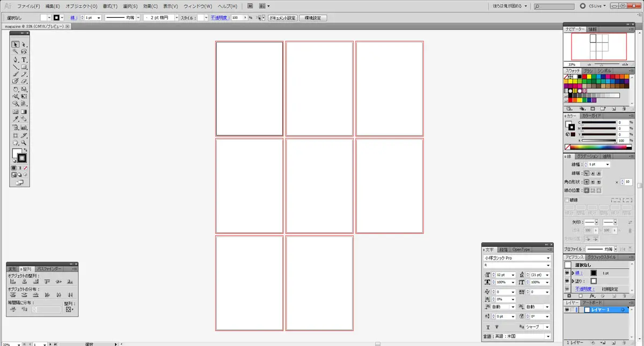Click the Paintbrush tool
The width and height of the screenshot is (644, 346).
[x=16, y=74]
